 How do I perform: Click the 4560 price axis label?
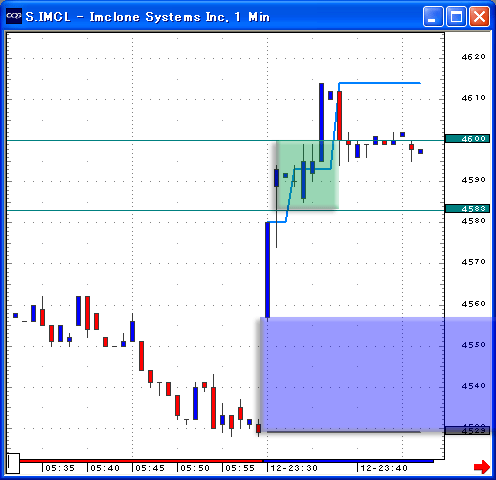(473, 304)
